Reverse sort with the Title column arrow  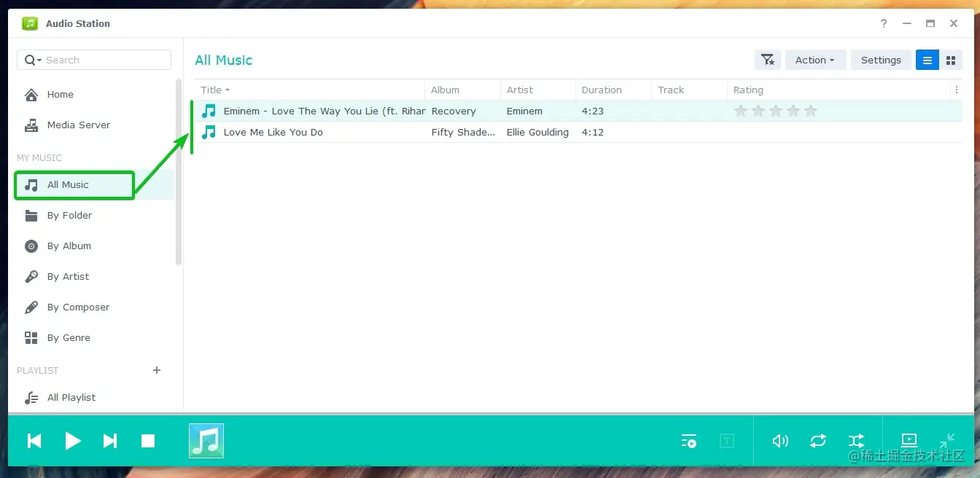click(227, 90)
